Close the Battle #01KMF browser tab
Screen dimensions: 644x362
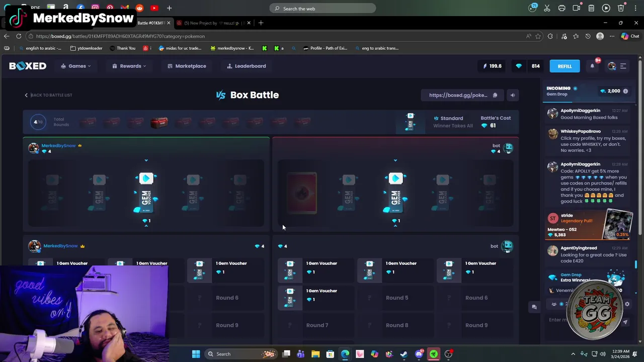point(169,23)
